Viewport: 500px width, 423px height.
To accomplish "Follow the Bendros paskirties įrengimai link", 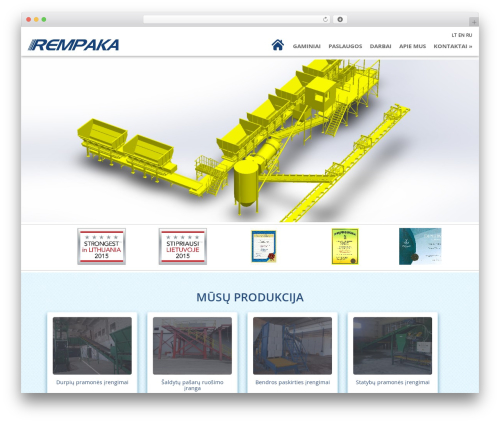I will click(292, 382).
